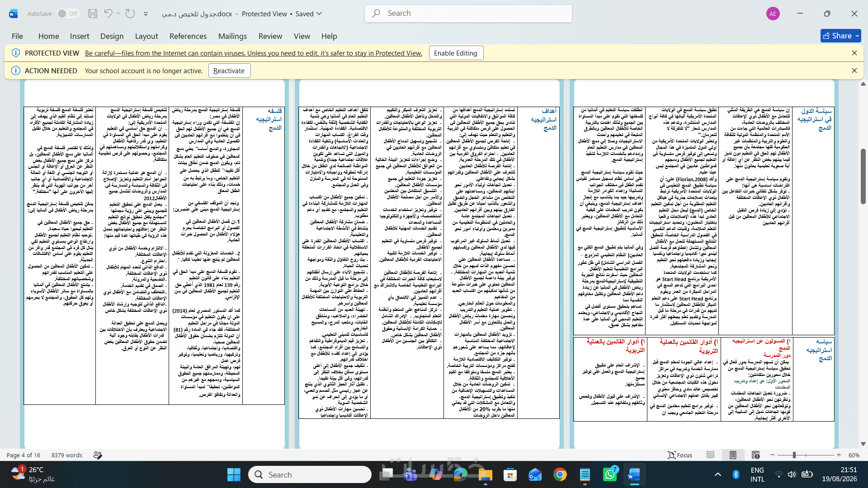Click the Word search box in the title bar
This screenshot has height=488, width=868.
pos(468,14)
